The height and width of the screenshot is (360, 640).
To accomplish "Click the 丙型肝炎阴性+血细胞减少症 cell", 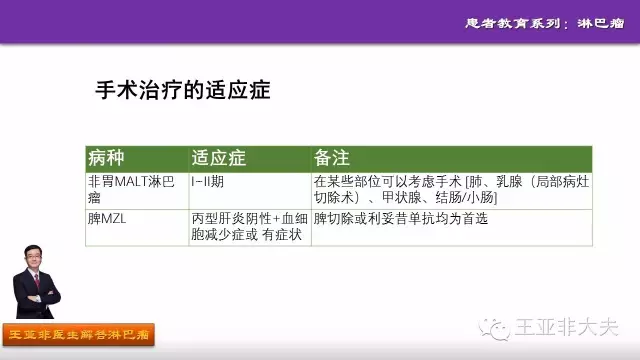I will point(250,228).
